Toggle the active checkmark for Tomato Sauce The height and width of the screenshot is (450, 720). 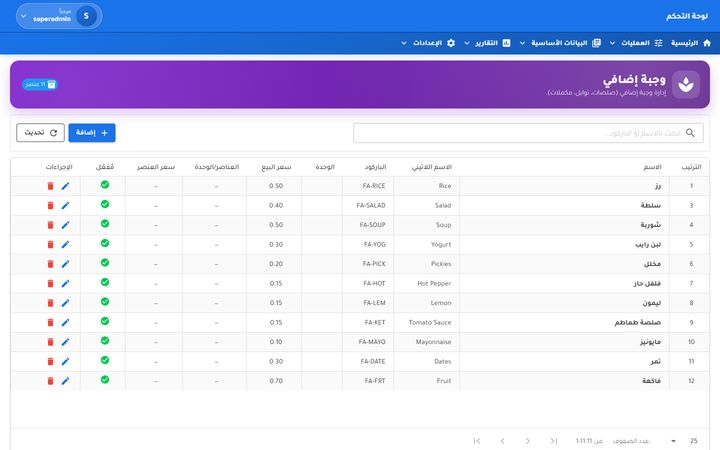105,321
